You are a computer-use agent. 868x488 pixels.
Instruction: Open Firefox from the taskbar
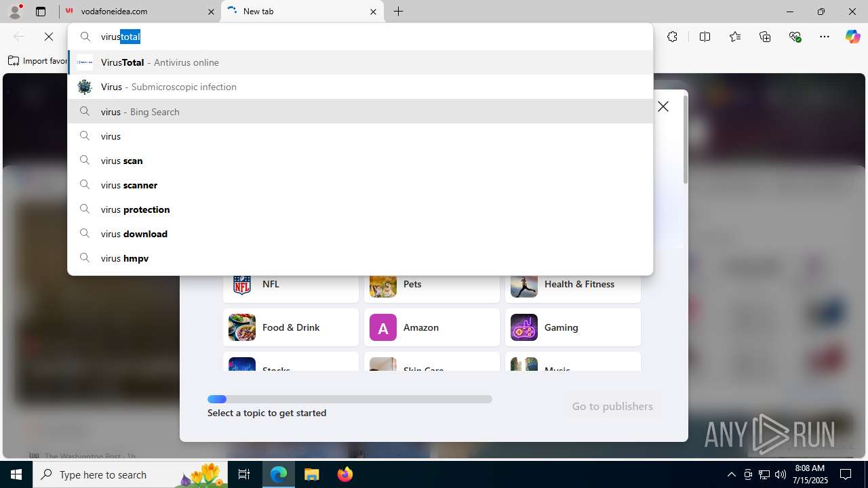click(345, 474)
